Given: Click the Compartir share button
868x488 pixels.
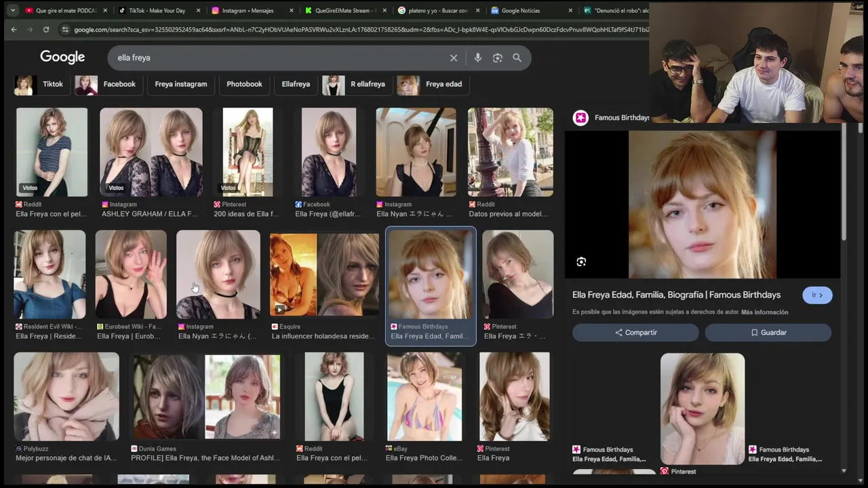Looking at the screenshot, I should click(x=635, y=332).
